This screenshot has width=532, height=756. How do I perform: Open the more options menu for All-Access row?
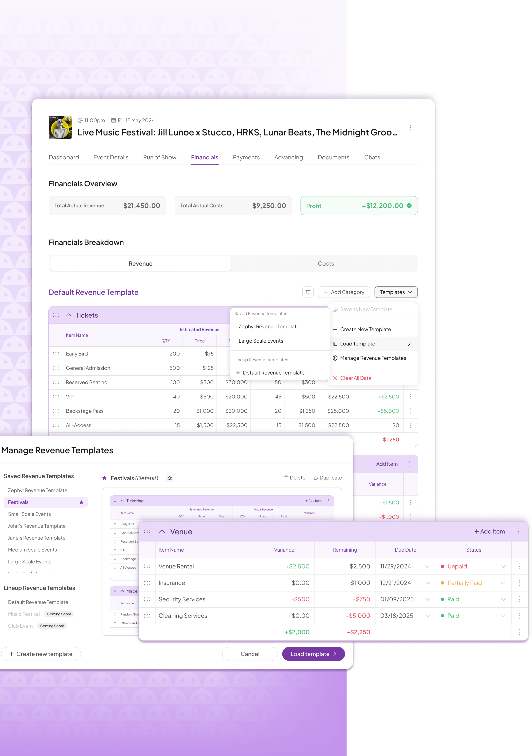pos(410,425)
